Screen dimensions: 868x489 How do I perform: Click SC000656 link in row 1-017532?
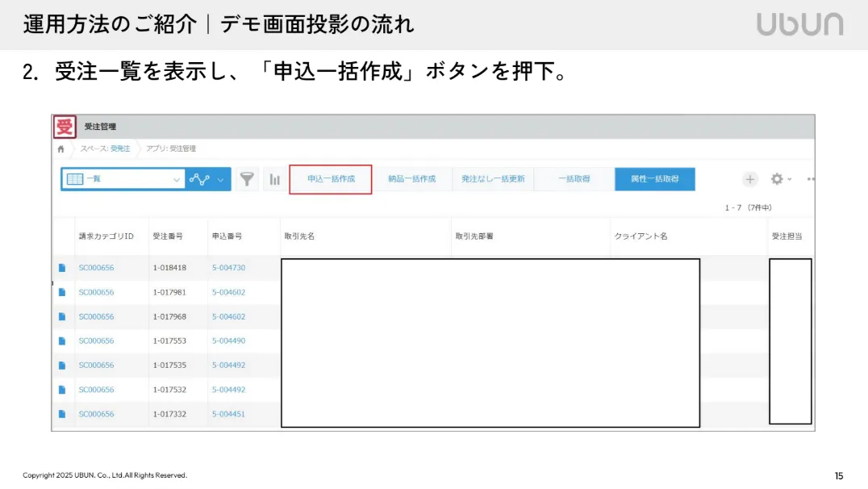tap(96, 389)
